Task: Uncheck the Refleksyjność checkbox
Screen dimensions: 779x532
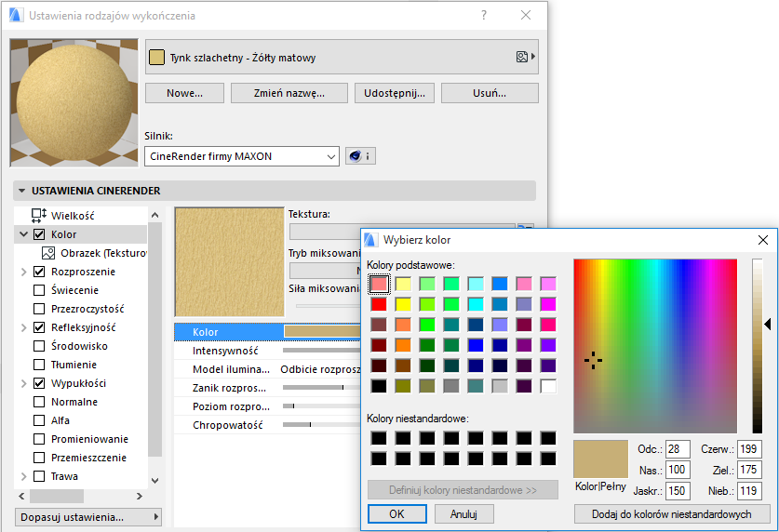Action: 39,327
